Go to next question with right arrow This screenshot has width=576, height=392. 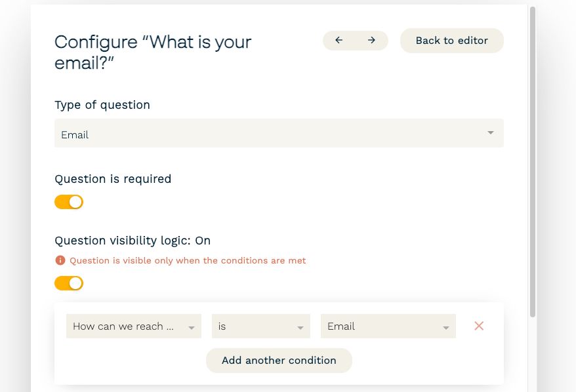point(371,40)
